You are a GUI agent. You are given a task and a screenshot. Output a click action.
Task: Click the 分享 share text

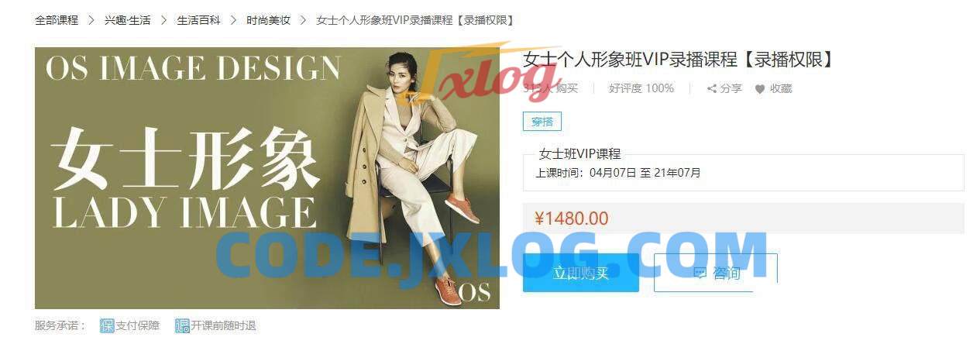pos(731,89)
